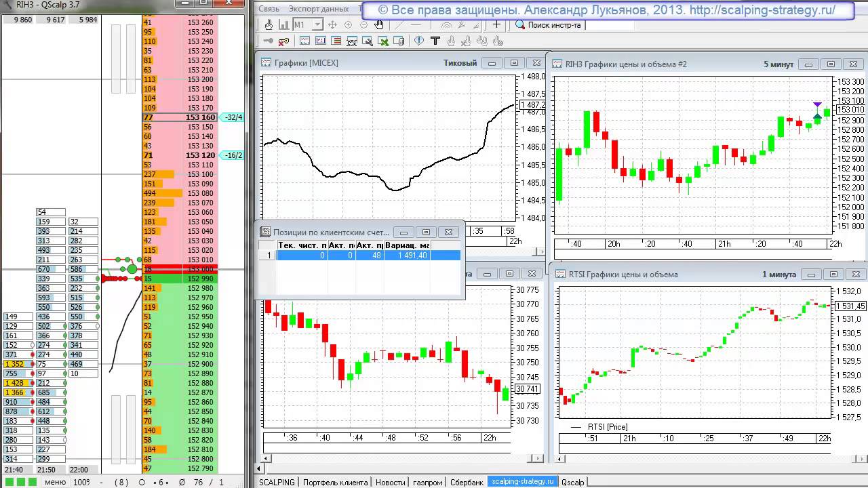Select the pan hand tool in toolbar

[379, 25]
